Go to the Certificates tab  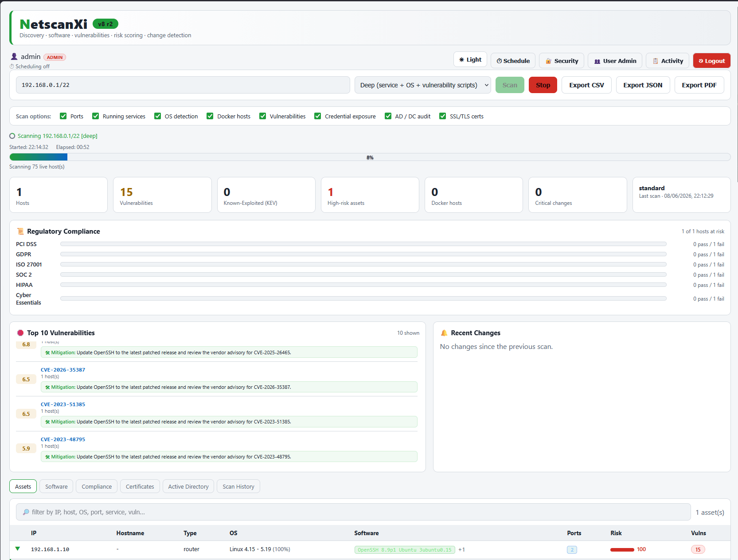point(140,486)
